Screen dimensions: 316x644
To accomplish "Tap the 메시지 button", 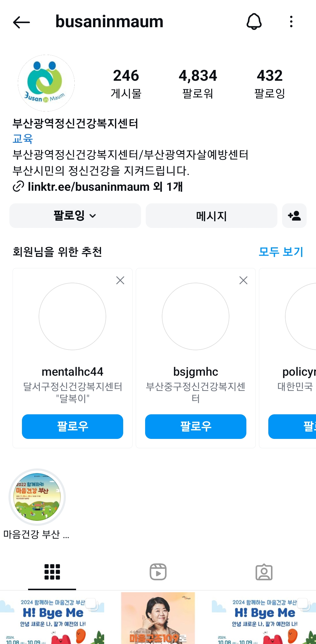I will coord(211,216).
